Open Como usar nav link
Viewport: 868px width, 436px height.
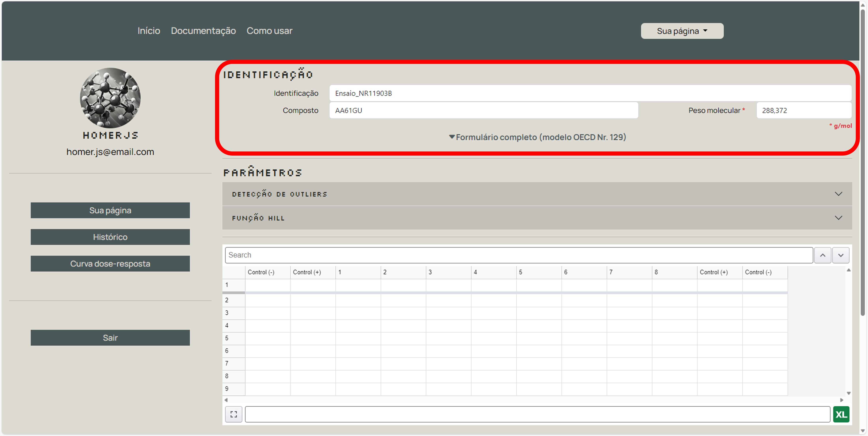pos(269,31)
